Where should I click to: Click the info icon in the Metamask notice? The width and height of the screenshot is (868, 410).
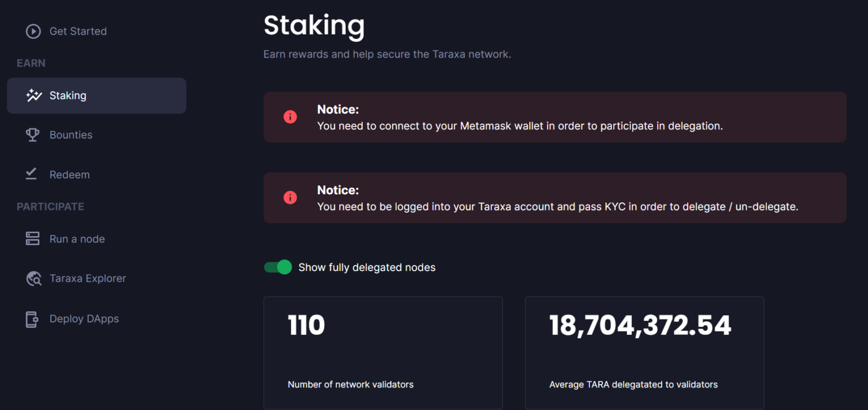pyautogui.click(x=290, y=117)
